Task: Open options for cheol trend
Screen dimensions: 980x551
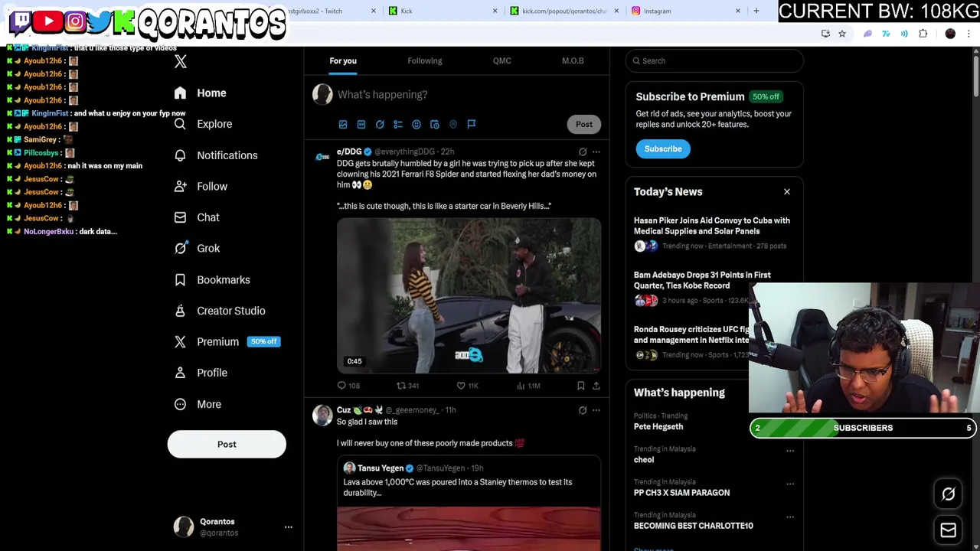Action: pyautogui.click(x=790, y=451)
